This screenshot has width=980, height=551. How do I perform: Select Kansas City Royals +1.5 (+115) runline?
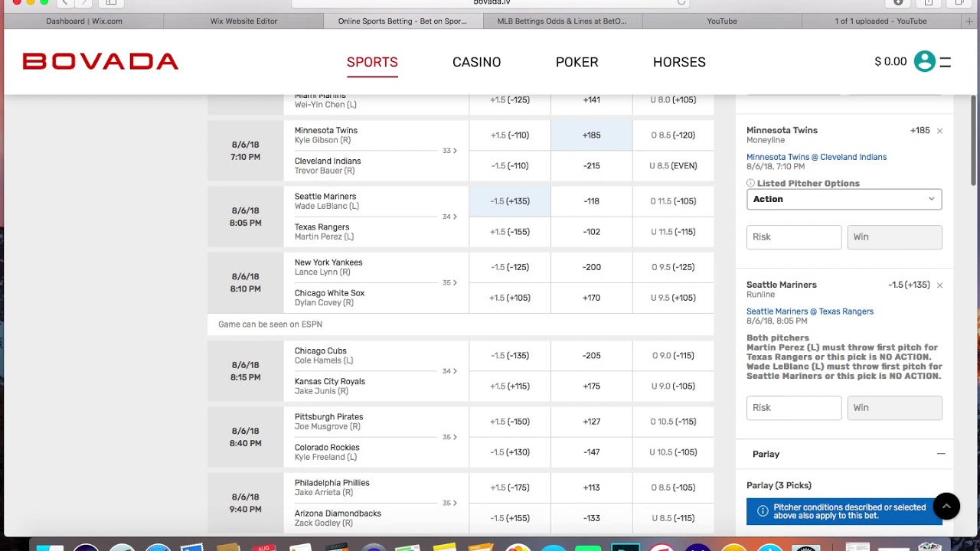click(x=509, y=386)
